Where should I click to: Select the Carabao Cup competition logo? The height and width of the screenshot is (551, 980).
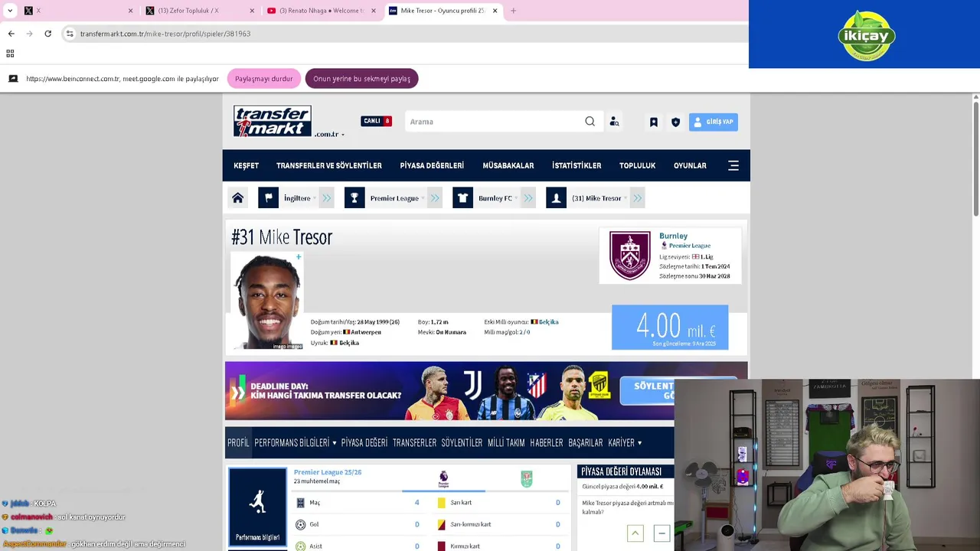tap(527, 479)
